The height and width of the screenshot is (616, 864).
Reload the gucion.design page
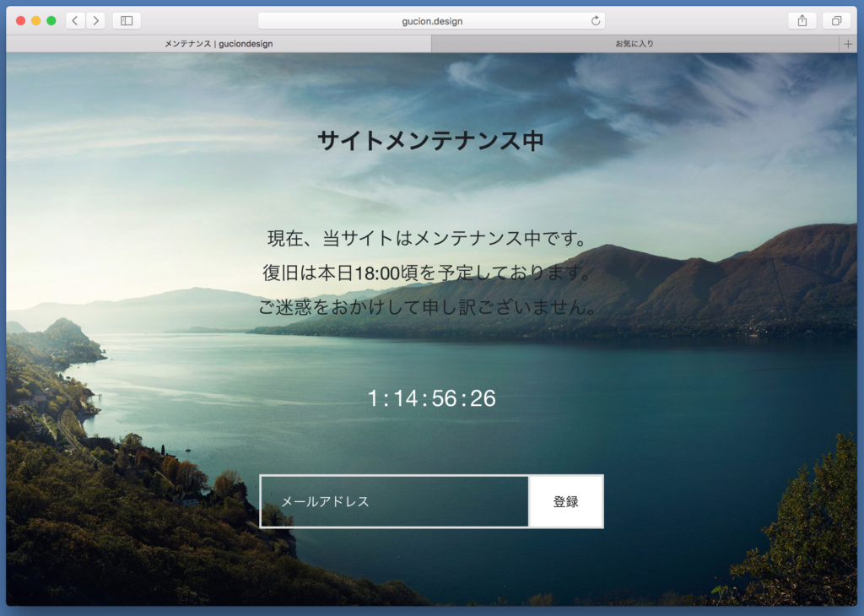[x=596, y=21]
